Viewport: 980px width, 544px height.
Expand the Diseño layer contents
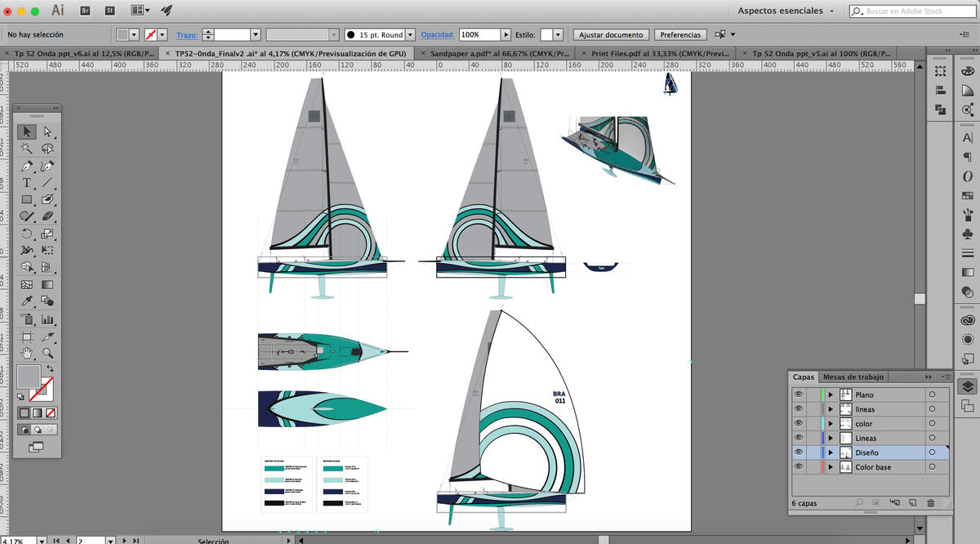pyautogui.click(x=831, y=452)
